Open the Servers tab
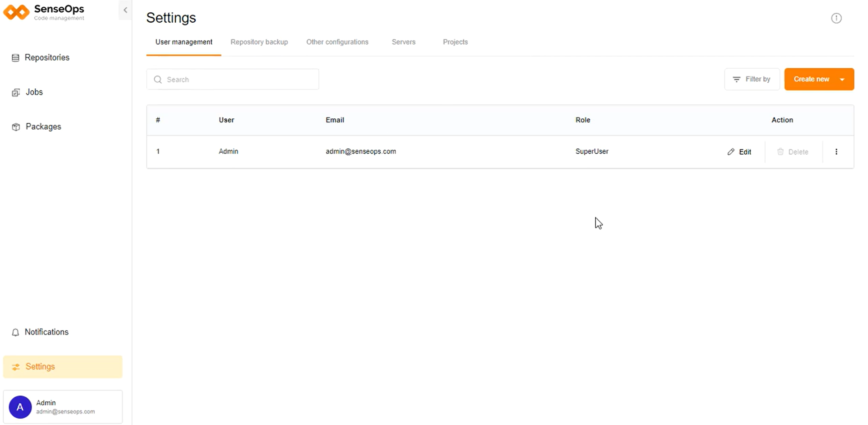Screen dimensions: 868x425 tap(403, 42)
